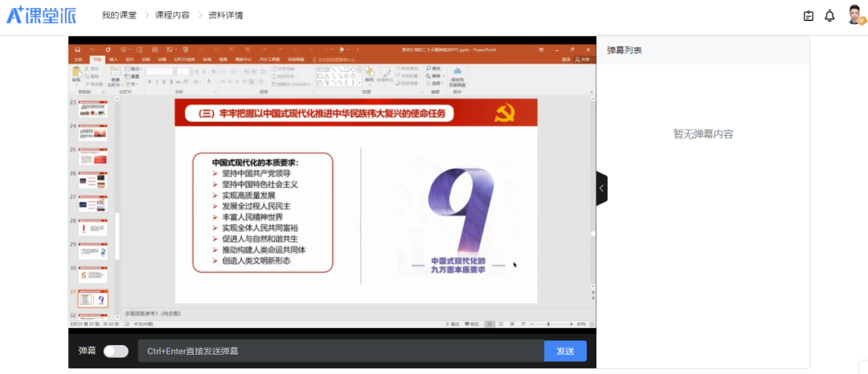Screen dimensions: 868x374
Task: Click the user avatar in the header
Action: pyautogui.click(x=855, y=14)
